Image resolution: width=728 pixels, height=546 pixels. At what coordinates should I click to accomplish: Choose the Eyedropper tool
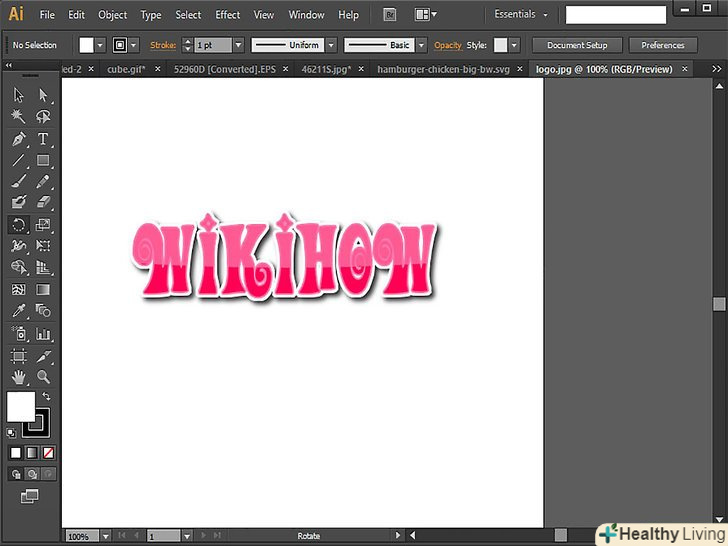click(x=18, y=311)
